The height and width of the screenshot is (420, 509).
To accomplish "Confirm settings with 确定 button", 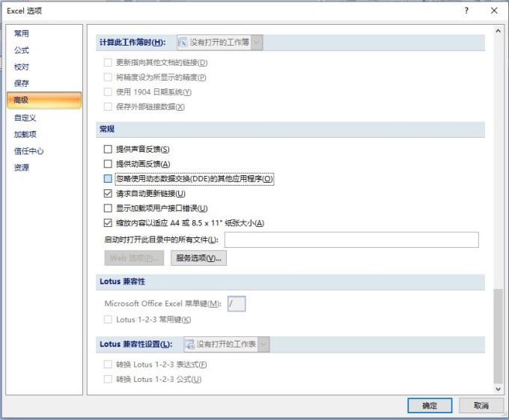I will point(430,405).
